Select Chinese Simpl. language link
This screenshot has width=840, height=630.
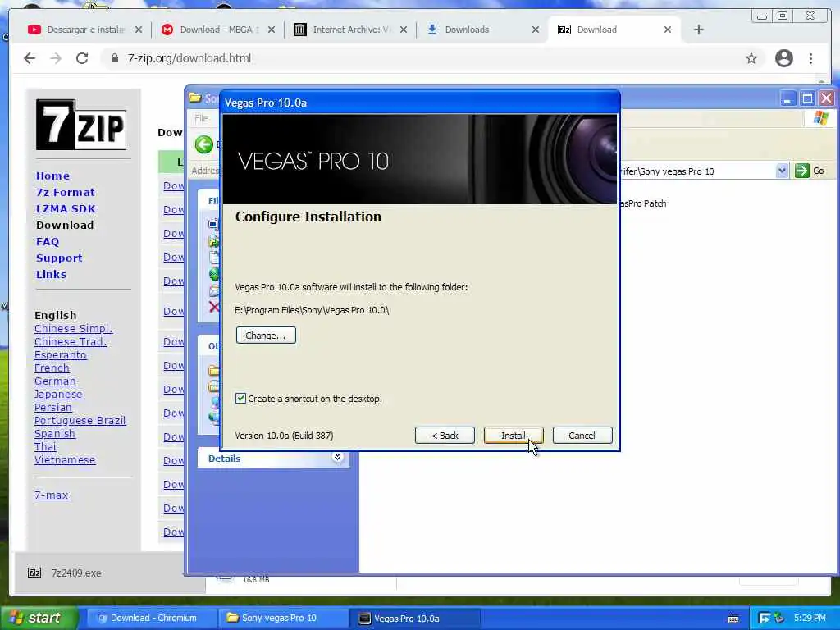pos(73,328)
